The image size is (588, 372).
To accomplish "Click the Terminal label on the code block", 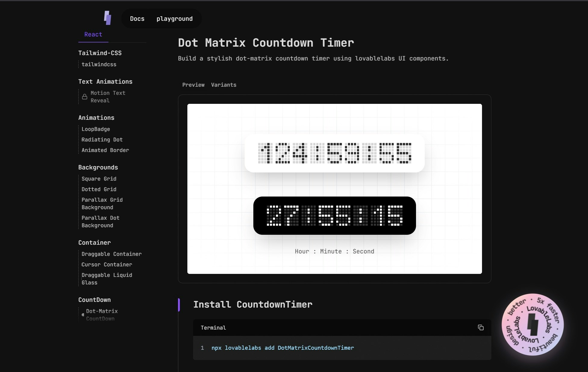I will click(213, 328).
